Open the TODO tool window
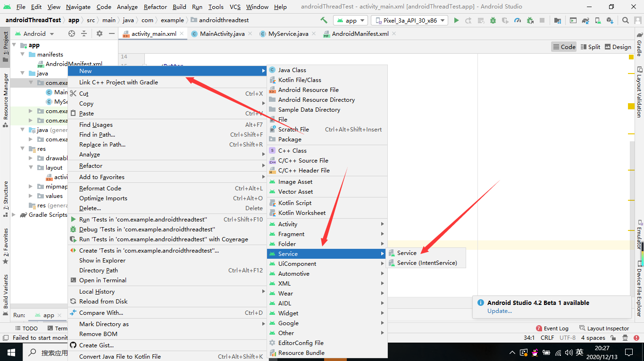The image size is (644, 361). click(26, 328)
